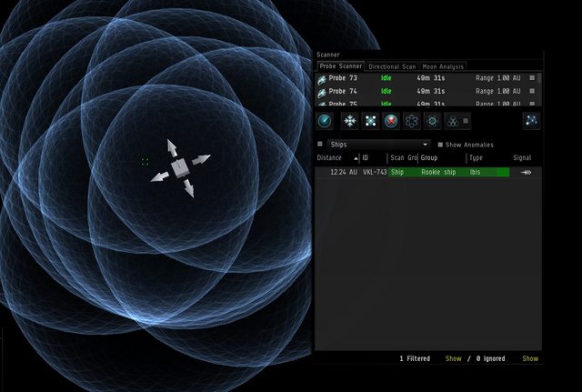Switch to the Directional Scan tab
The image size is (582, 392).
[392, 66]
